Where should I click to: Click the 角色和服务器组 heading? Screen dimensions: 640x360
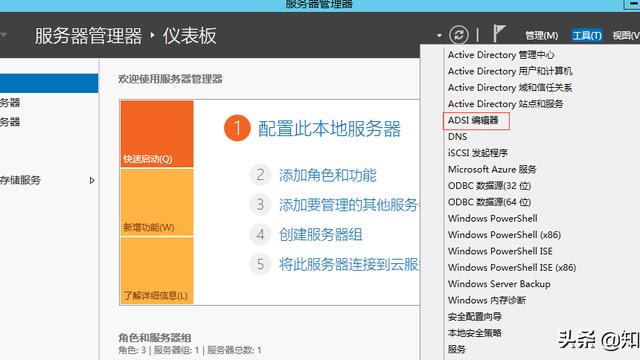click(155, 338)
